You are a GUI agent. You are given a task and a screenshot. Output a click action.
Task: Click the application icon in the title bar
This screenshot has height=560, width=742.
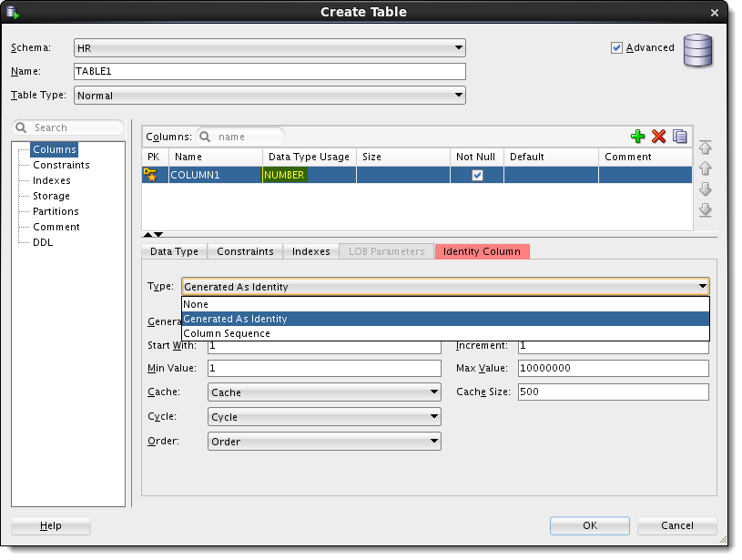tap(13, 12)
